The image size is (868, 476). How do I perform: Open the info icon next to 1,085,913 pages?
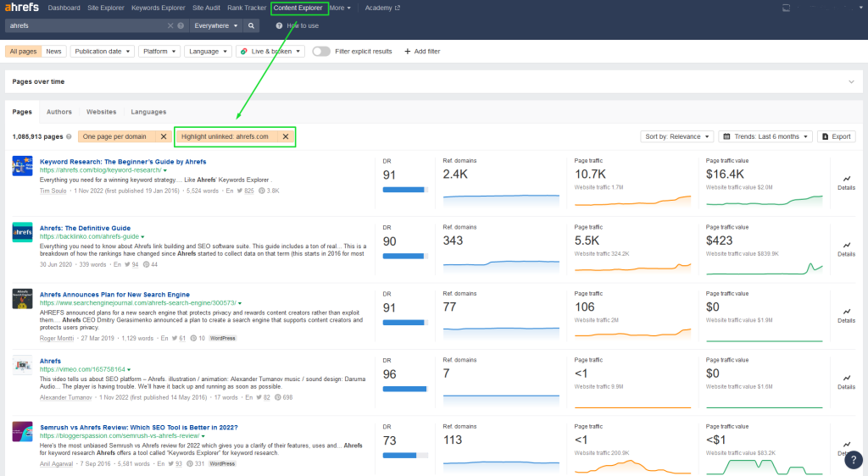tap(69, 136)
